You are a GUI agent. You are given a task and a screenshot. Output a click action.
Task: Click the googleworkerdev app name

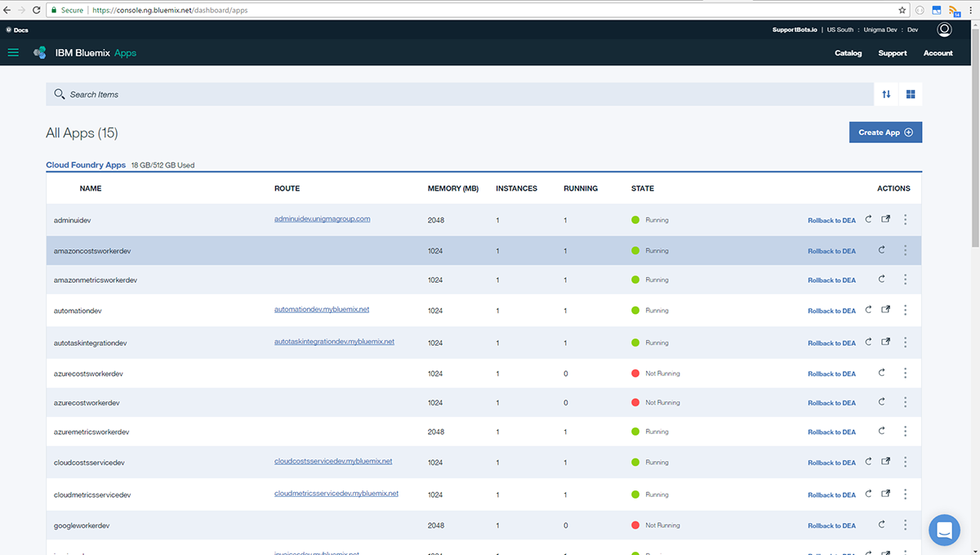[82, 526]
